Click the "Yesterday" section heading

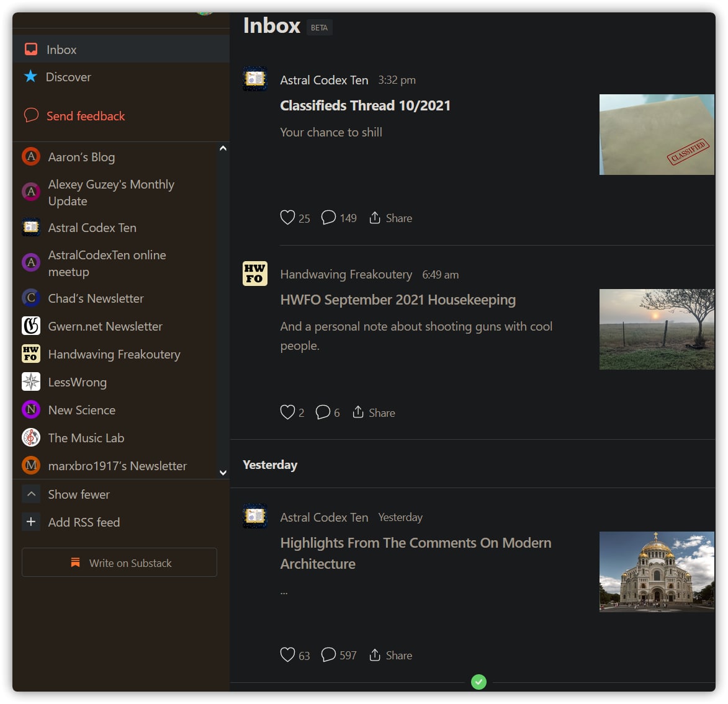270,465
